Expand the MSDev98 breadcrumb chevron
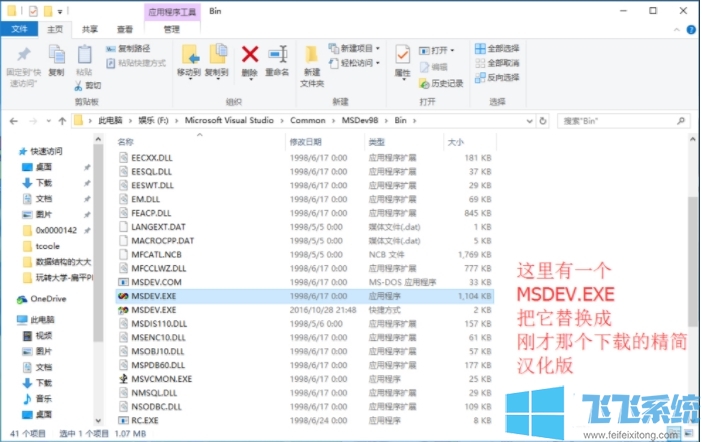702x442 pixels. pos(386,121)
